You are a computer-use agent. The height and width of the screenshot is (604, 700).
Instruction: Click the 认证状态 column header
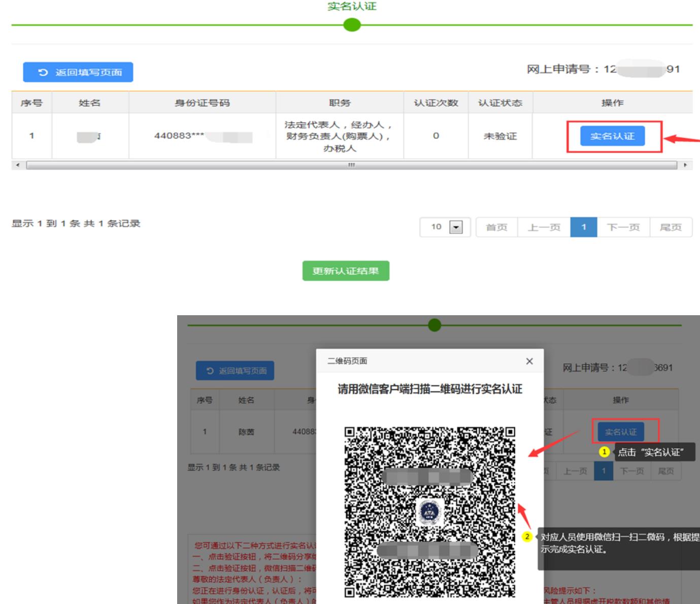[500, 103]
